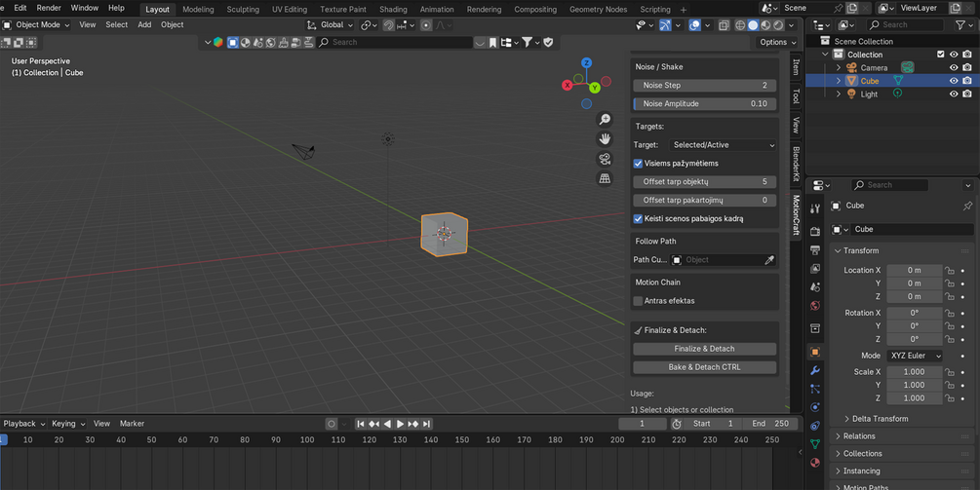Viewport: 980px width, 490px height.
Task: Open rotation Mode XYZ Euler dropdown
Action: (x=915, y=356)
